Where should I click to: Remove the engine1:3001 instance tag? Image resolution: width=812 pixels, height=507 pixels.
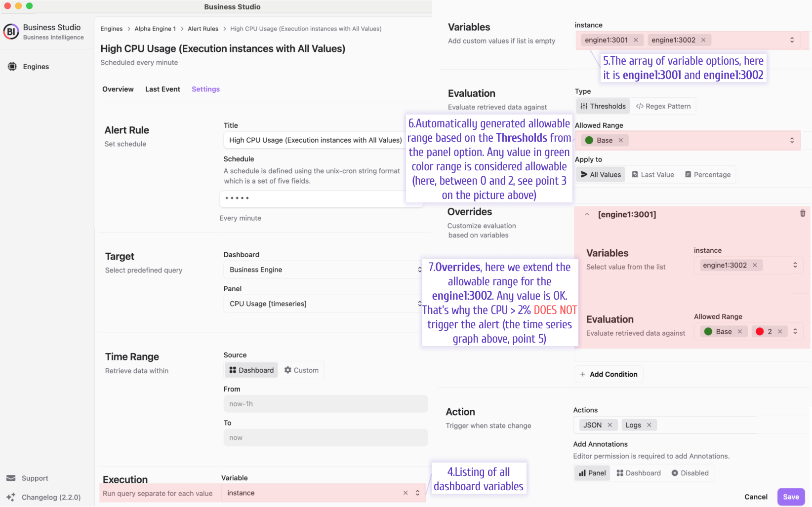pos(636,40)
